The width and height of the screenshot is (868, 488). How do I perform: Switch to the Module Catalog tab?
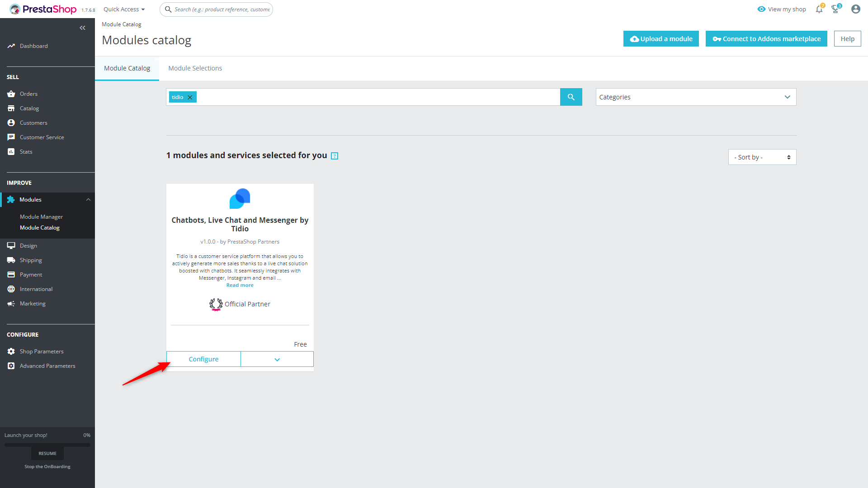(x=127, y=68)
